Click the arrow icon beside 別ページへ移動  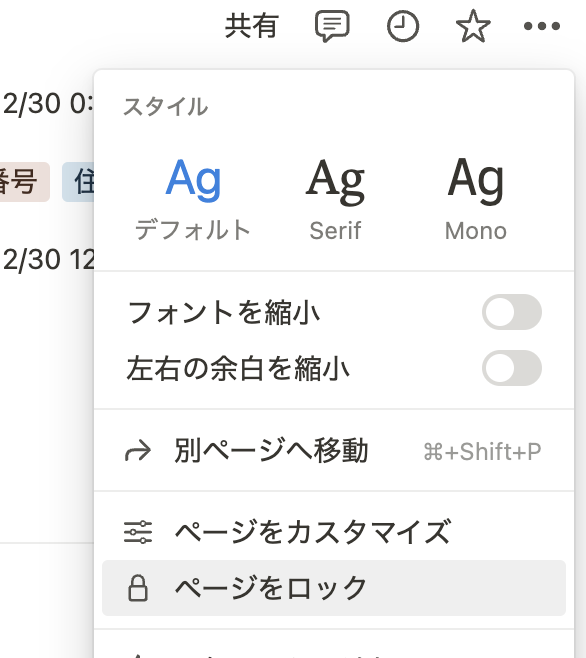coord(138,451)
